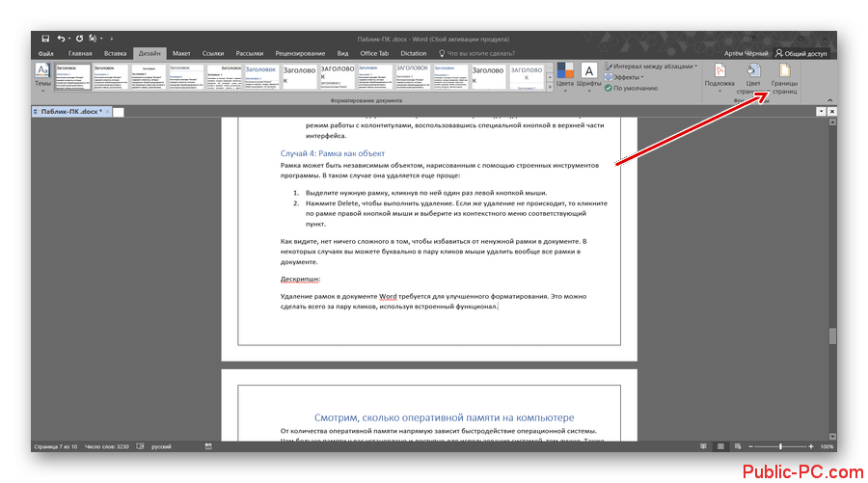The height and width of the screenshot is (483, 868).
Task: Switch to the Dictation tab
Action: point(414,54)
